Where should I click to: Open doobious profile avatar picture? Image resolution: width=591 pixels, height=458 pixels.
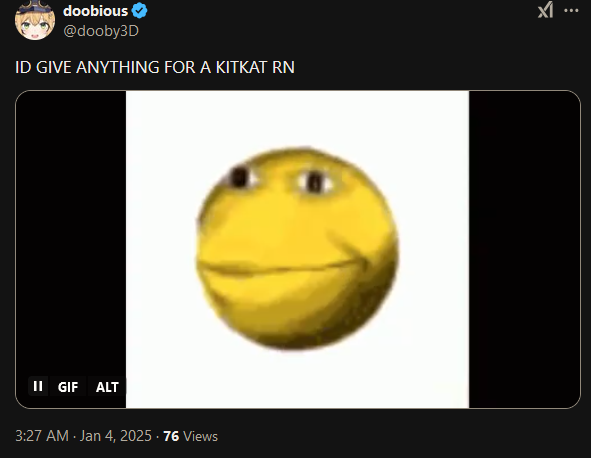(x=35, y=20)
